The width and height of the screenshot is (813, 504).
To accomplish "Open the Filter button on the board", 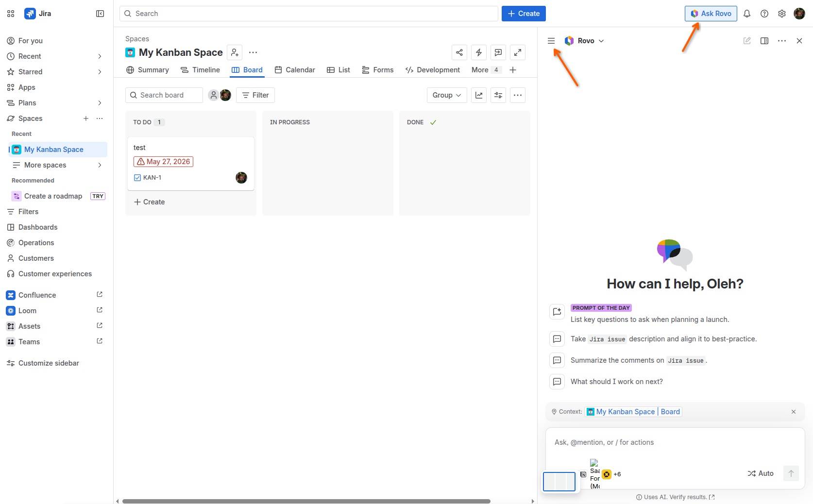I will coord(255,95).
